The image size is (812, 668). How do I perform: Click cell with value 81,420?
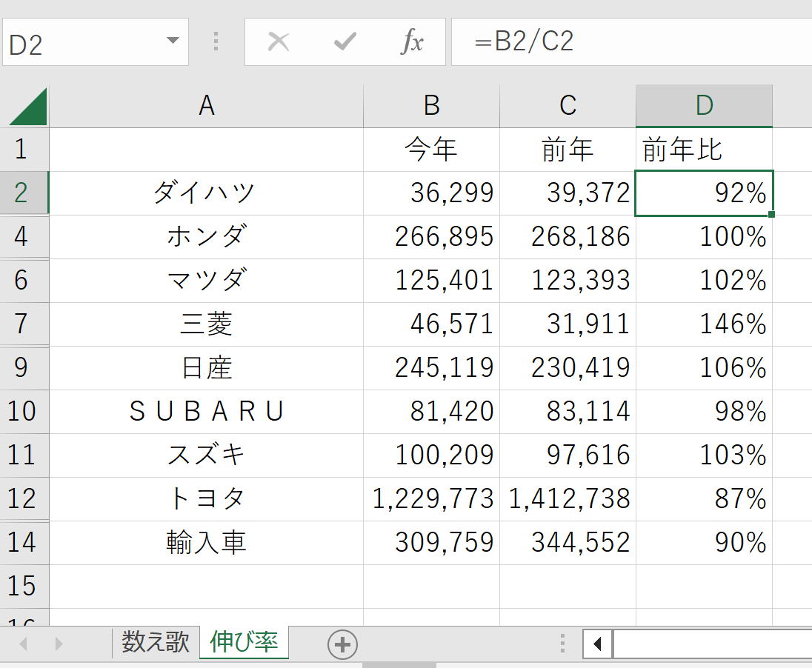(431, 412)
